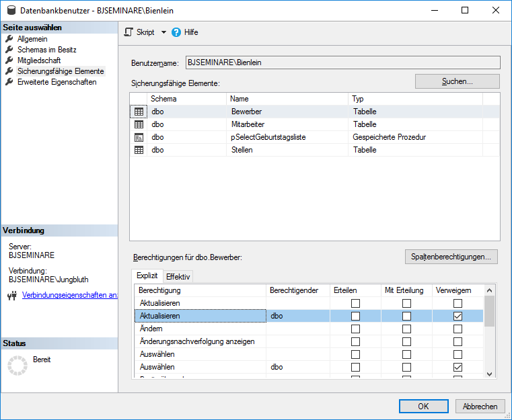Click the stored procedure icon for pSelectGeburtstagsliste
Image resolution: width=512 pixels, height=420 pixels.
tap(139, 137)
